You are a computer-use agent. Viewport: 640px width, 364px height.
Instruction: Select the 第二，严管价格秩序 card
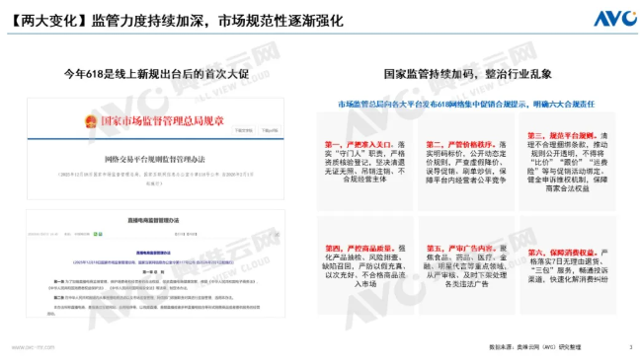[466, 162]
